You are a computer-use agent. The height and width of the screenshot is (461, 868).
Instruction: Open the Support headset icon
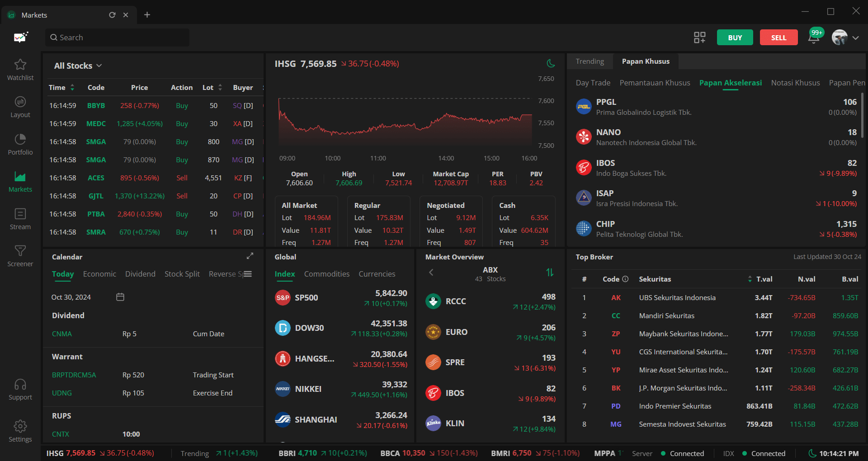[20, 384]
